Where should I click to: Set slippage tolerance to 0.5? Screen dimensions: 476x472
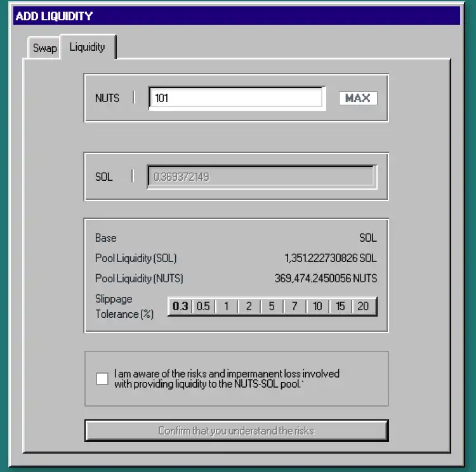[203, 306]
